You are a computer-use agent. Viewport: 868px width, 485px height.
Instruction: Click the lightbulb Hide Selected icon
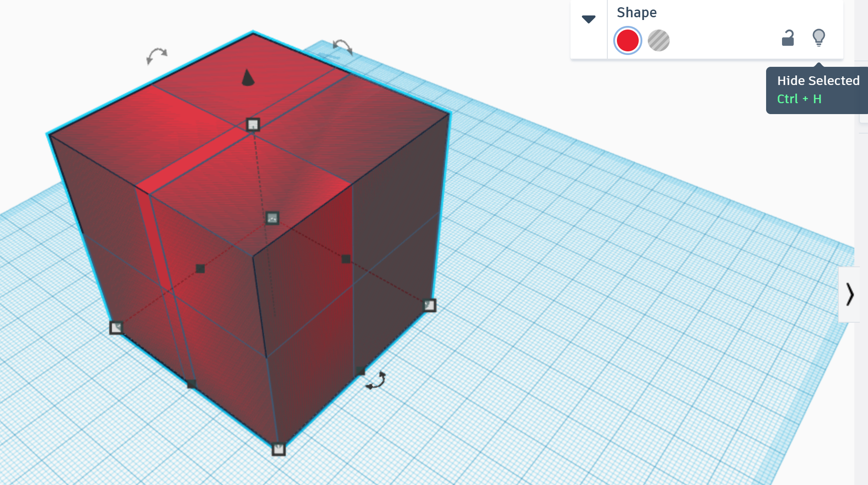click(x=818, y=38)
